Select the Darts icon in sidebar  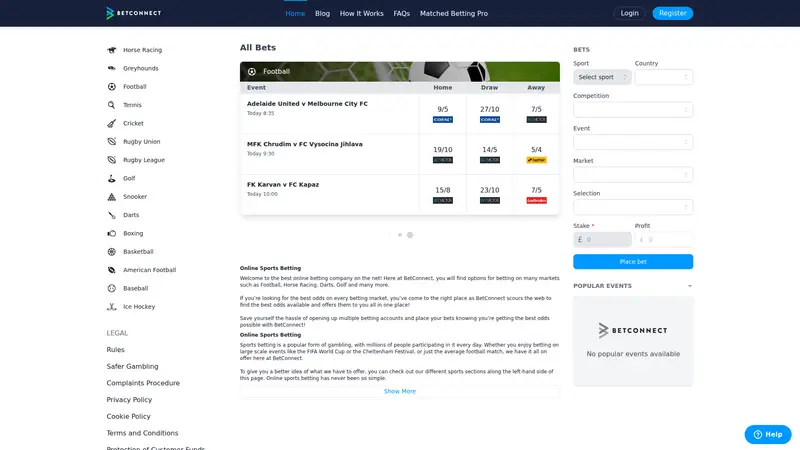[112, 215]
